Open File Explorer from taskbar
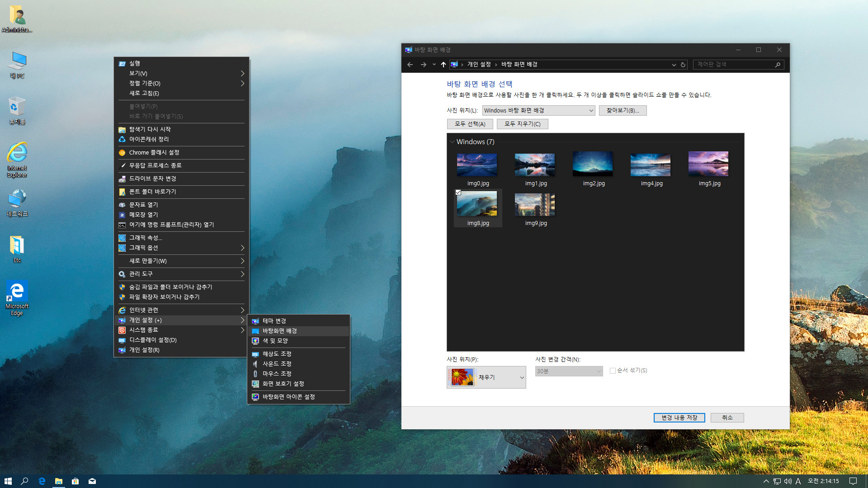Viewport: 868px width, 488px height. (58, 481)
